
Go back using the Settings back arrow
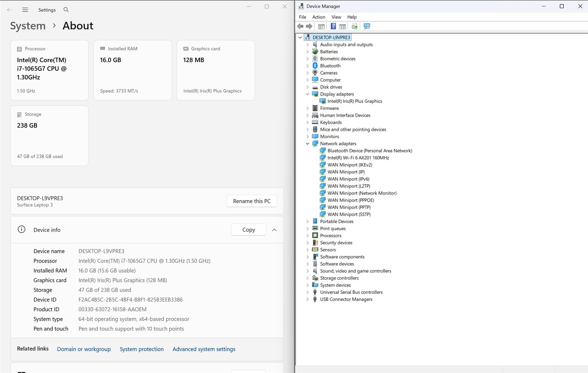[10, 10]
